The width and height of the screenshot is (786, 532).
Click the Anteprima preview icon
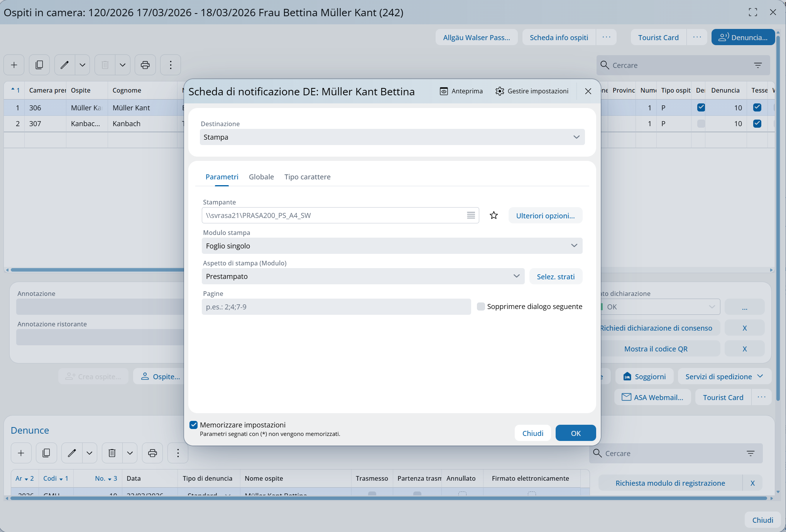[444, 91]
